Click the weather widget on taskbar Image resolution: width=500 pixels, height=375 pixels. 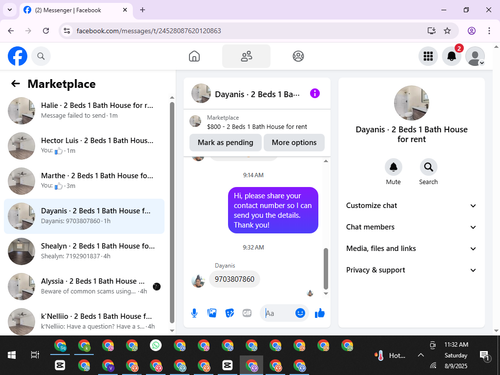390,355
